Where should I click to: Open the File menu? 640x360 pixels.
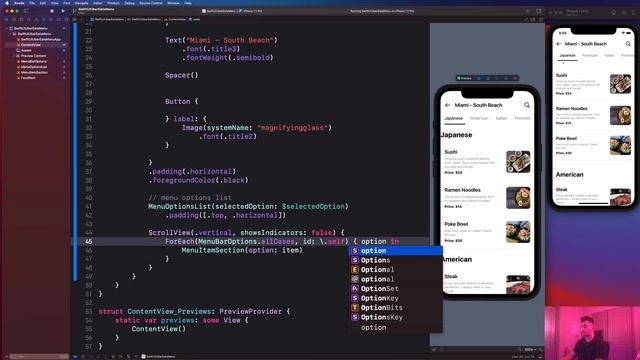(32, 3)
